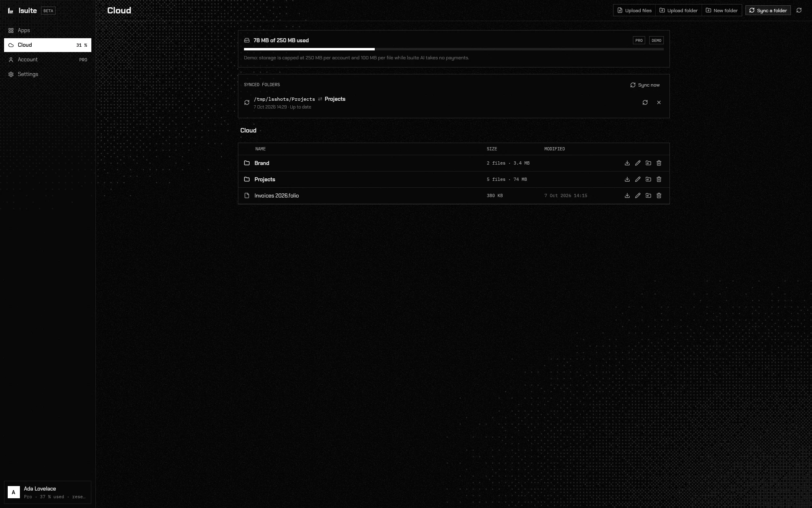
Task: Open the Projects folder in the file list
Action: click(454, 179)
